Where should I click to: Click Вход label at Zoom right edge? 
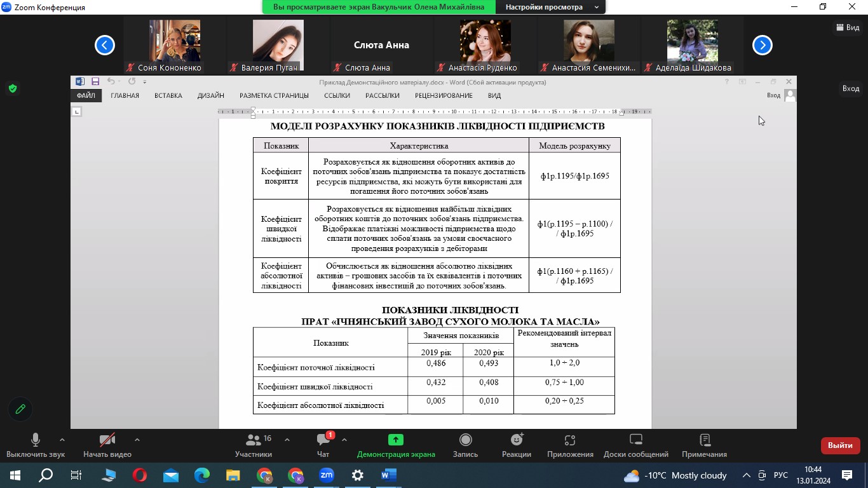pos(850,88)
